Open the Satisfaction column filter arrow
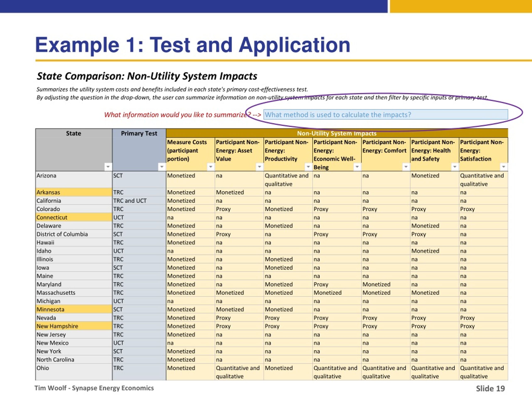The image size is (532, 399). (x=504, y=166)
